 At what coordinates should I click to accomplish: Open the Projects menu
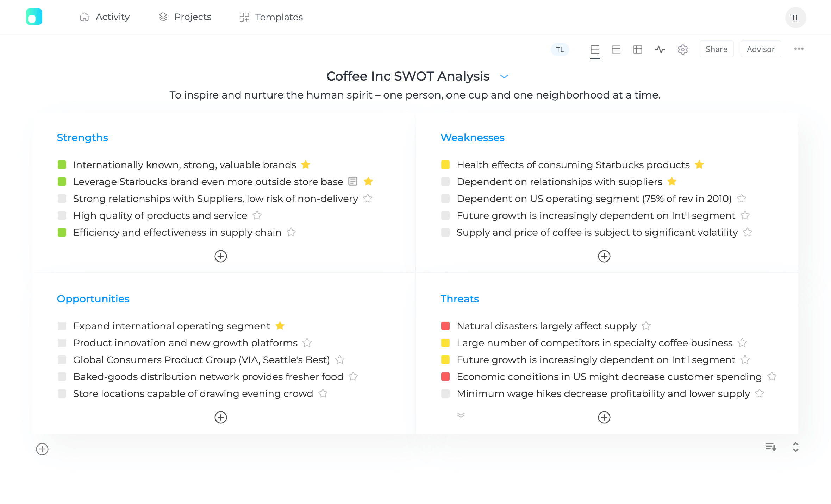(185, 17)
